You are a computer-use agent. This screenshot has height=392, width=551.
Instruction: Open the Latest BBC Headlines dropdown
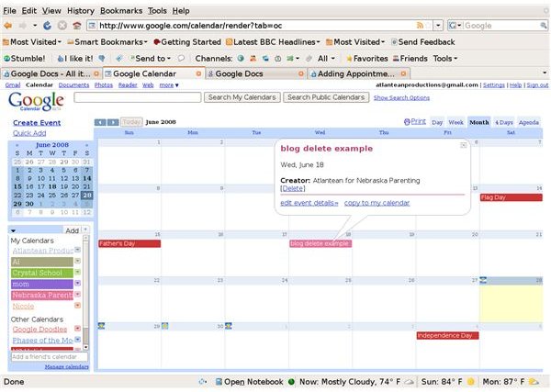click(x=273, y=42)
